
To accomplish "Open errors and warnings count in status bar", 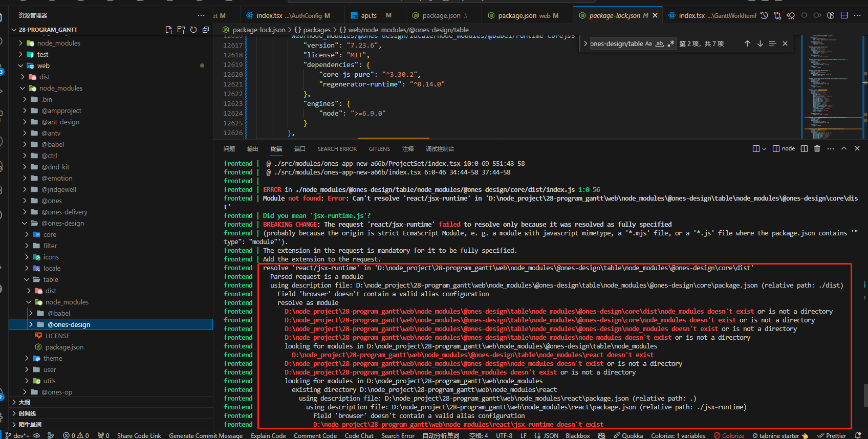I will (x=76, y=435).
